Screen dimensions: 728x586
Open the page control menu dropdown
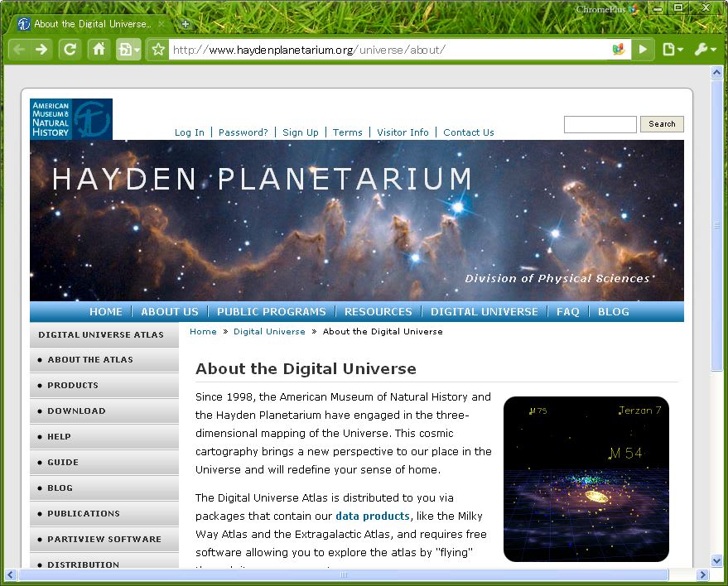(673, 50)
